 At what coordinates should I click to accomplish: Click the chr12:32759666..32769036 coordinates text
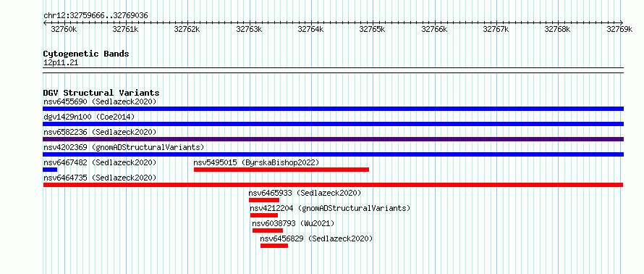[96, 15]
